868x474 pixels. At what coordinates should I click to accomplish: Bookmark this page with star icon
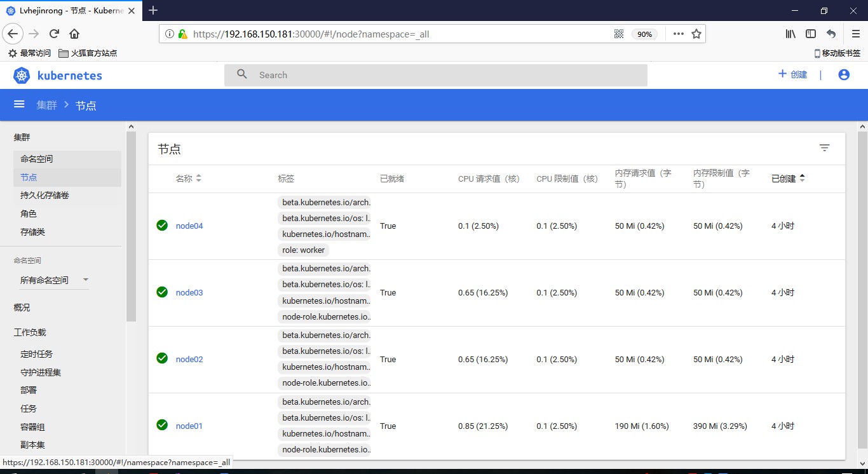[696, 34]
